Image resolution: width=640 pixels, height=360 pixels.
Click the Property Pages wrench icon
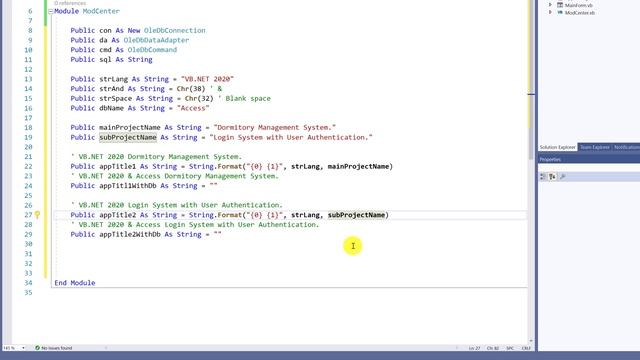[562, 176]
